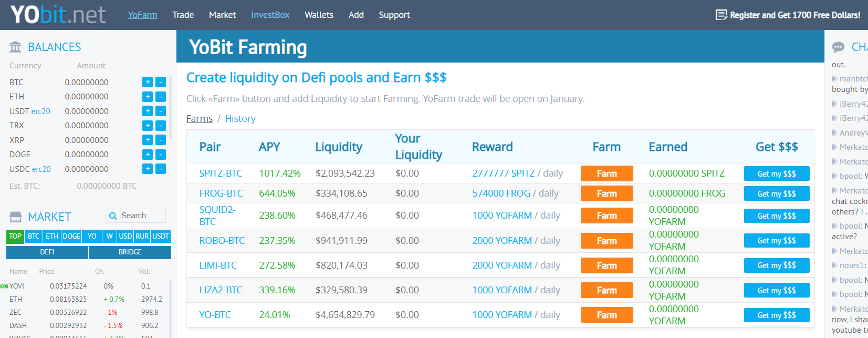The width and height of the screenshot is (868, 338).
Task: Open the Wallets menu item
Action: 319,15
